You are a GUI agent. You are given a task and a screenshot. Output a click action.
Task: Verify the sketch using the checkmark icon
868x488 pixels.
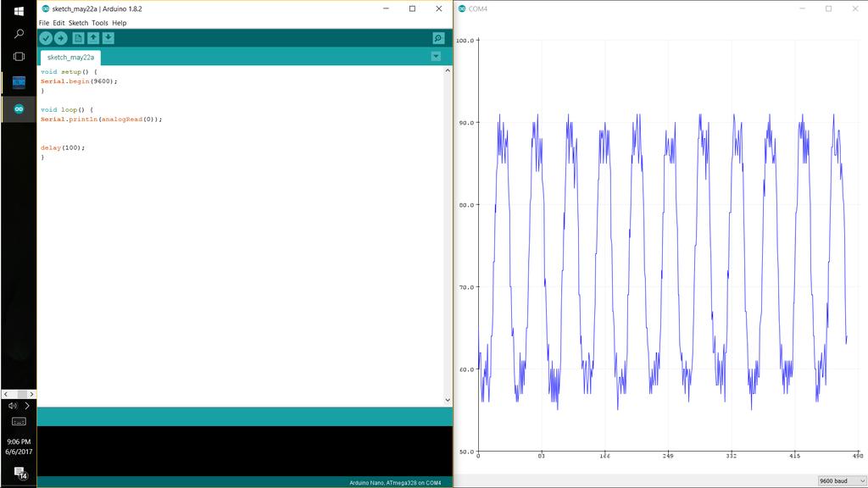tap(46, 37)
